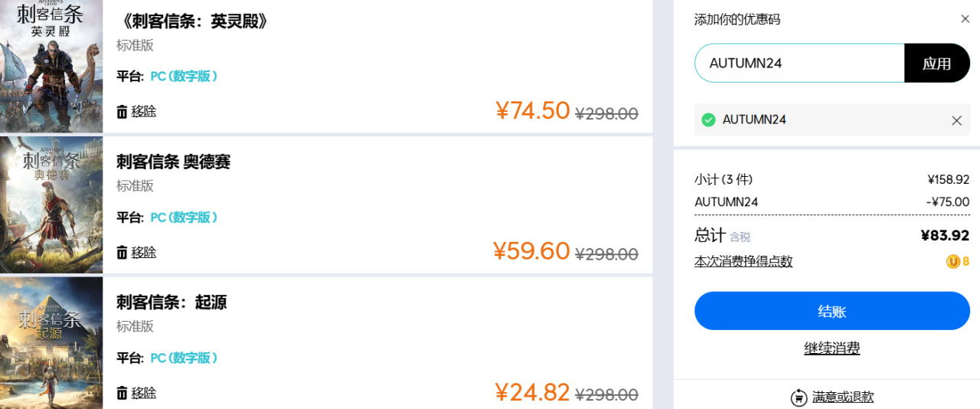
Task: Open 刺客信条 奥德赛 cover thumbnail
Action: 51,205
